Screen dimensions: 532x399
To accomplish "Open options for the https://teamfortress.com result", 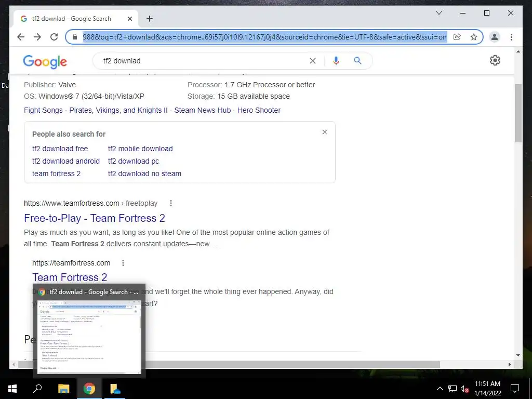I will point(123,263).
